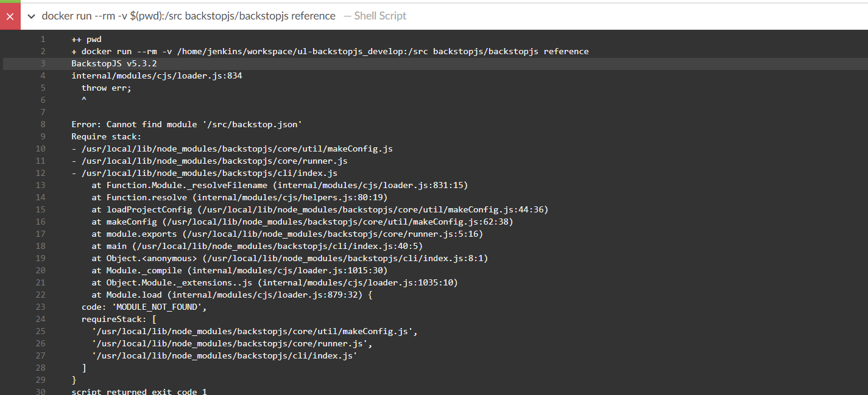Click '- /usr/local/lib/node_modules/backstopjs/cli/index.js' line
This screenshot has height=395, width=868.
205,173
